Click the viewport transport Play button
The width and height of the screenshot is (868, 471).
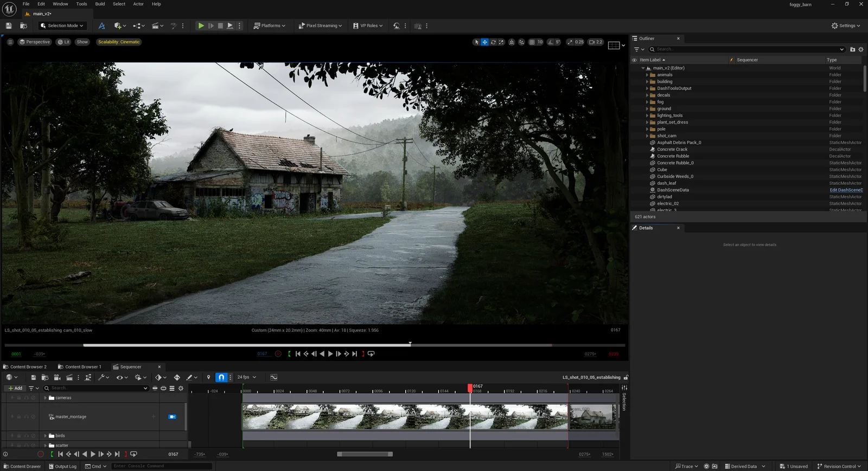330,354
